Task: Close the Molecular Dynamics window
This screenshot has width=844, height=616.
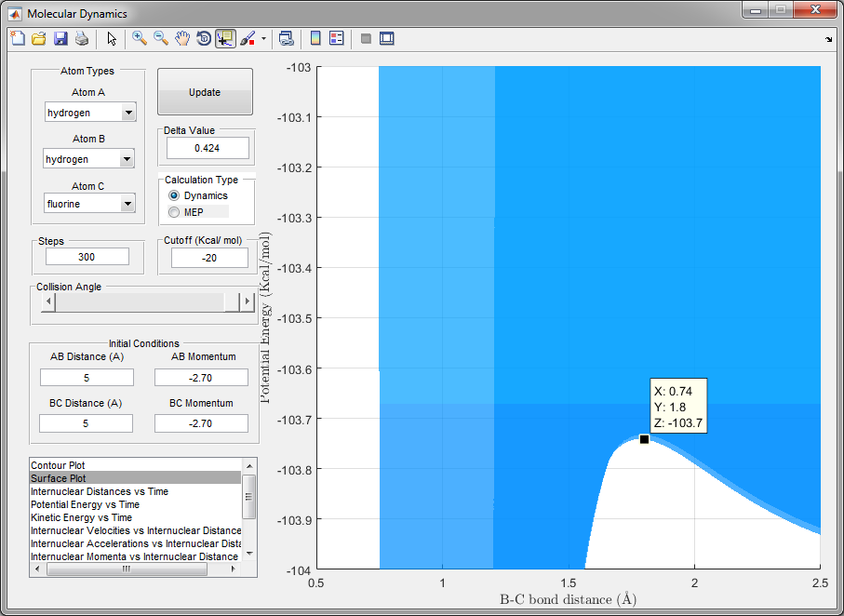Action: [815, 9]
